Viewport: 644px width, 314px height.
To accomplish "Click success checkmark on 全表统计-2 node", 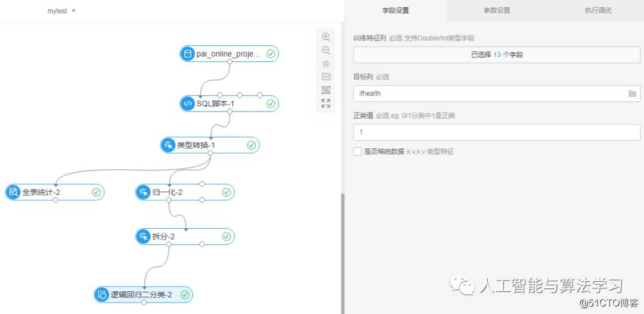I will 96,192.
